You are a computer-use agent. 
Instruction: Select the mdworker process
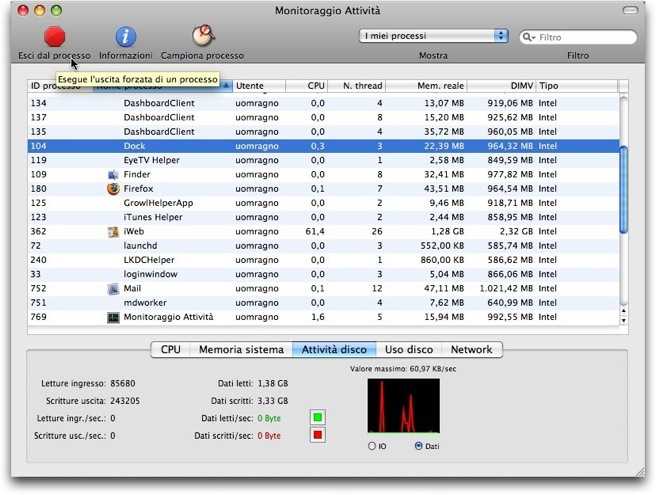point(145,303)
